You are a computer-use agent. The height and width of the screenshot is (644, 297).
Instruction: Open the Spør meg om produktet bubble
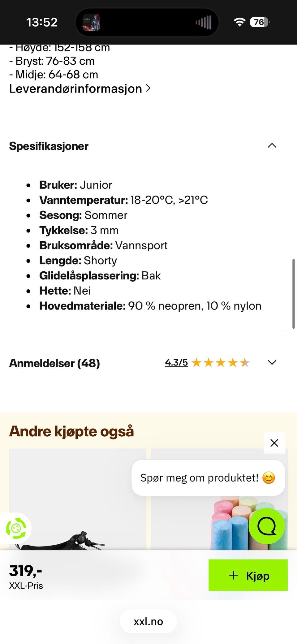coord(208,478)
